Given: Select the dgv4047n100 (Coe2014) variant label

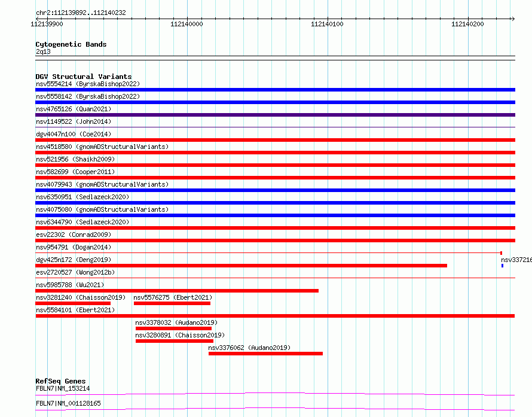Looking at the screenshot, I should pyautogui.click(x=74, y=134).
